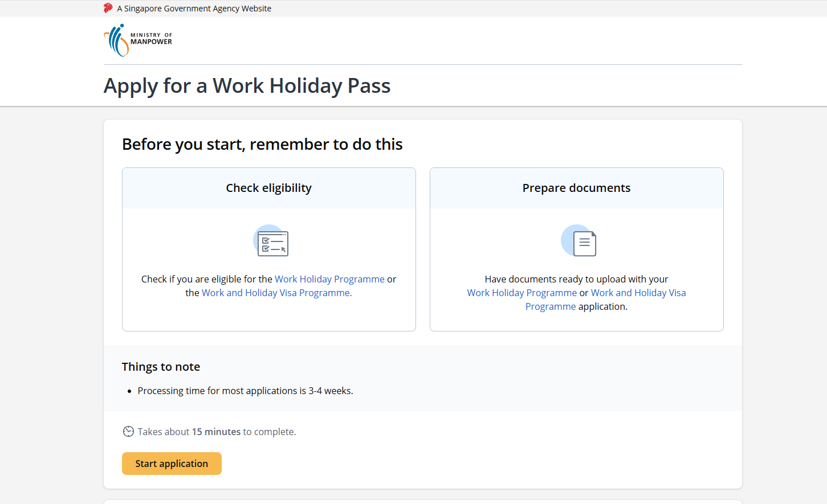Click 'A Singapore Government Agency Website' text
This screenshot has height=504, width=827.
[x=194, y=9]
